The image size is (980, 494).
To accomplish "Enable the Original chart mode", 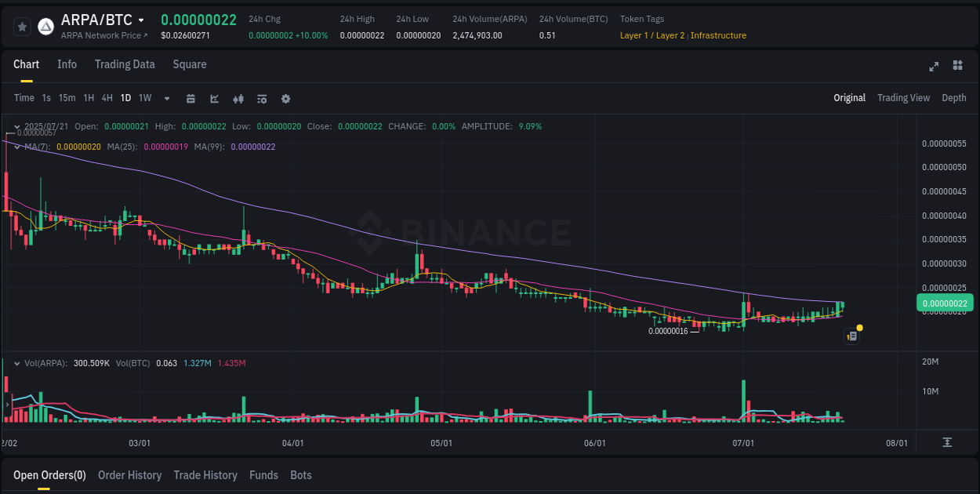I will pyautogui.click(x=850, y=98).
